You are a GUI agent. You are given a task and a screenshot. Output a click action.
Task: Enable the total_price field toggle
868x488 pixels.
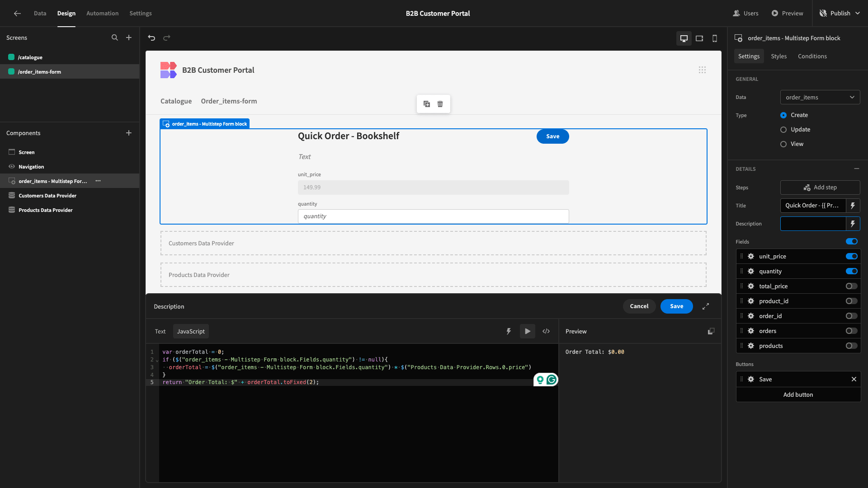tap(851, 286)
